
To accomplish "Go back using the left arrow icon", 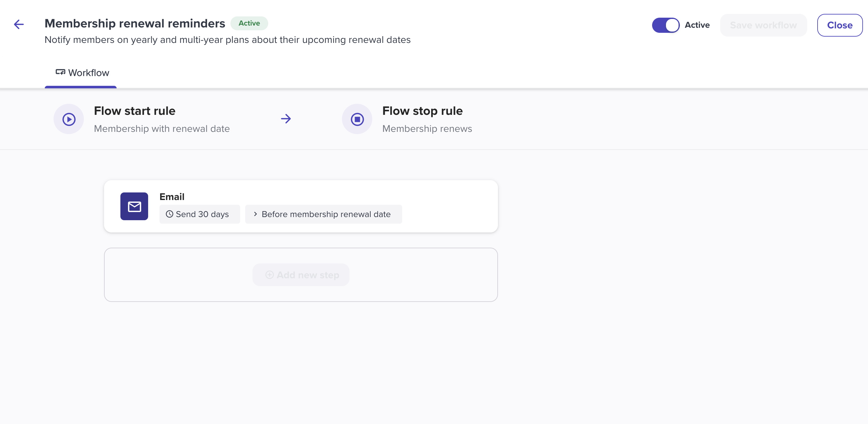I will [x=19, y=24].
